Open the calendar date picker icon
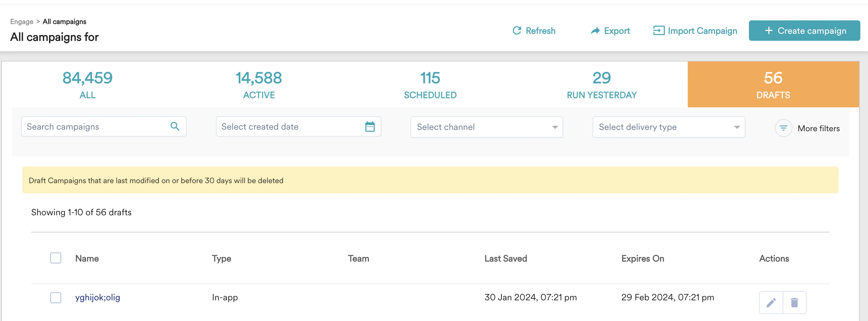868x321 pixels. pyautogui.click(x=370, y=127)
